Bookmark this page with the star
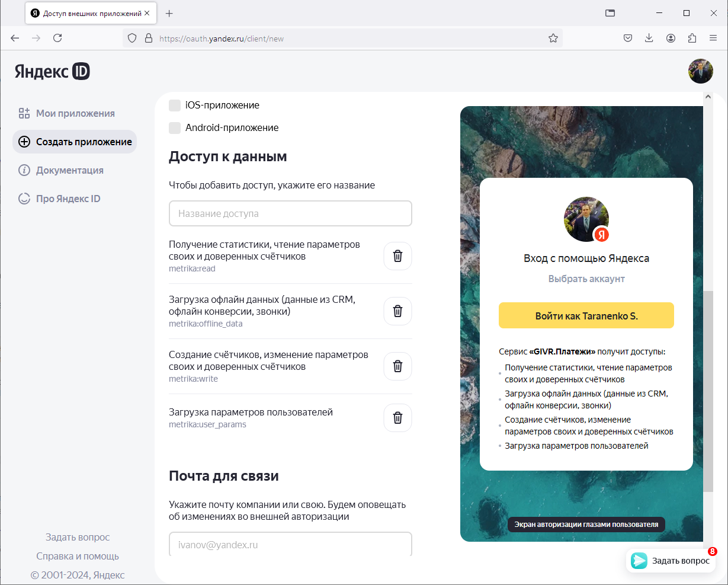The height and width of the screenshot is (585, 728). click(553, 38)
